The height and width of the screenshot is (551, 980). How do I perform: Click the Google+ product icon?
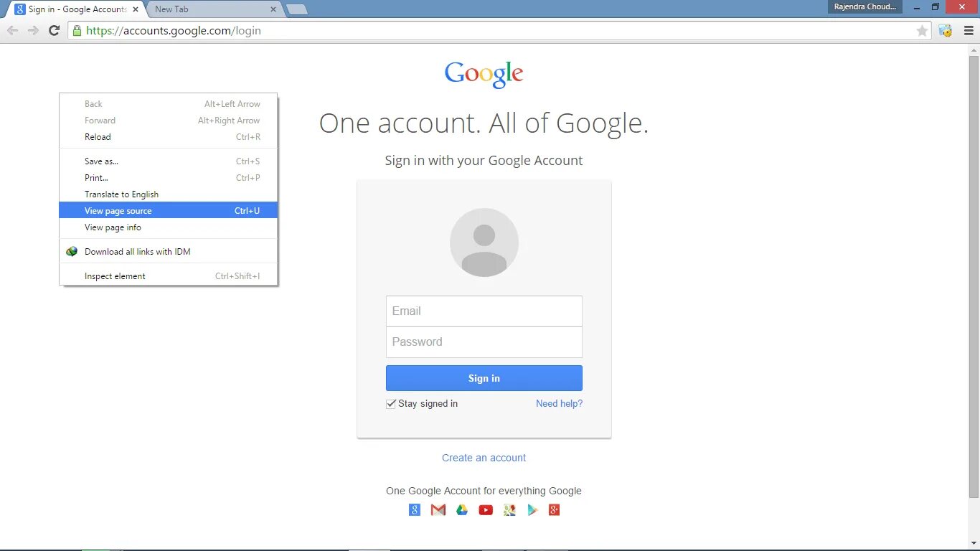point(554,510)
